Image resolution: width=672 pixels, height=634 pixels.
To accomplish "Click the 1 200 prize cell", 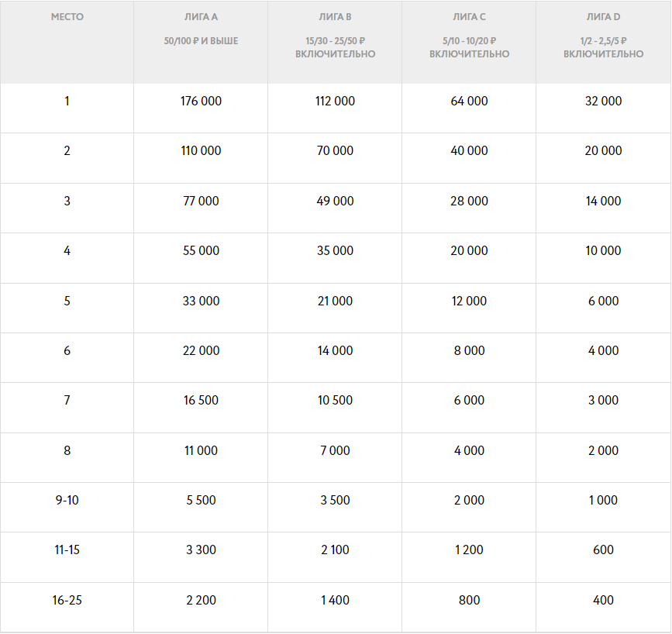I will tap(469, 550).
